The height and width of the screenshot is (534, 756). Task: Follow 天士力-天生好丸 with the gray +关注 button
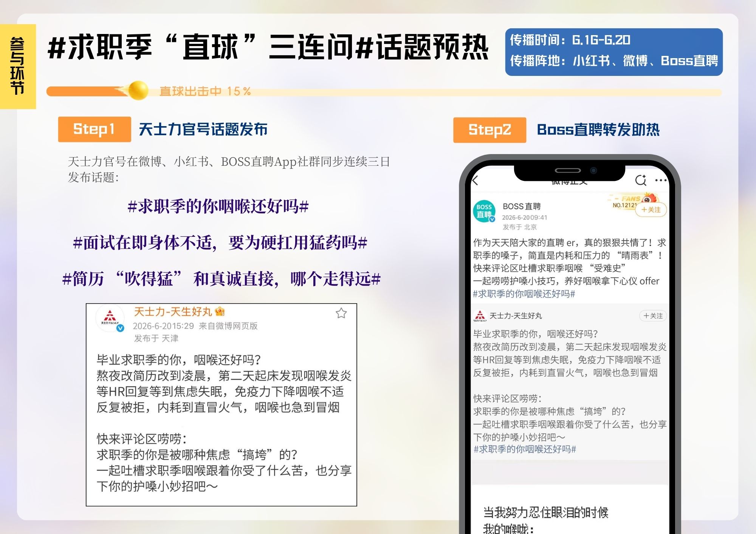(653, 316)
